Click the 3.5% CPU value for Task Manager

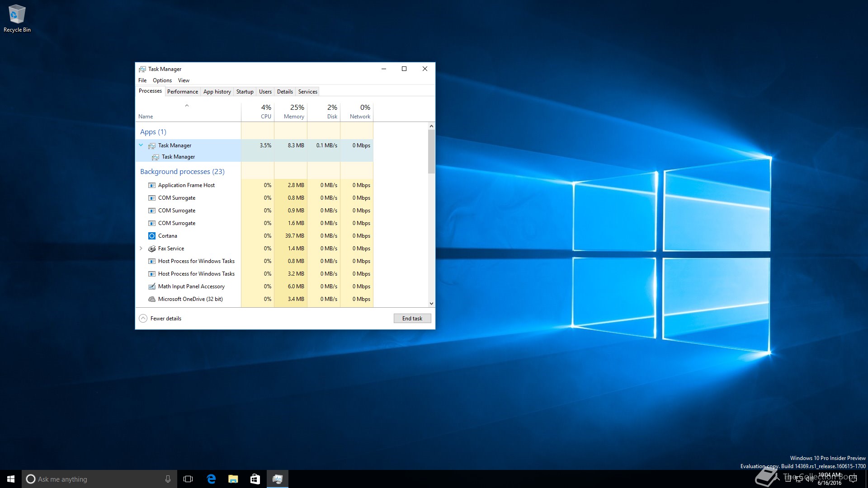(x=266, y=145)
